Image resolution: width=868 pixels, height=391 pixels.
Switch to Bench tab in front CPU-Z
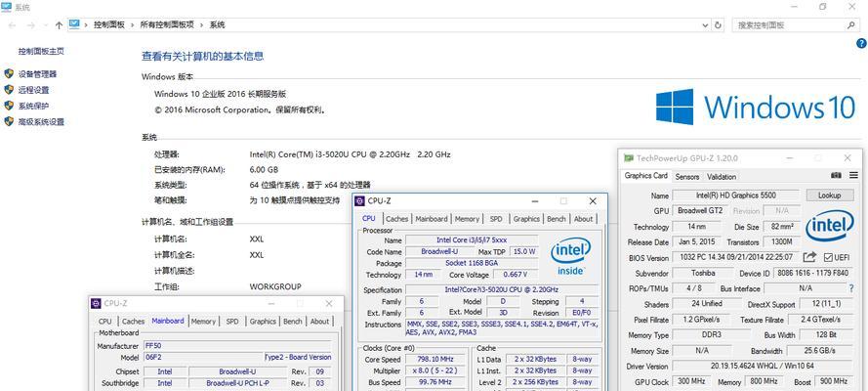click(x=557, y=219)
